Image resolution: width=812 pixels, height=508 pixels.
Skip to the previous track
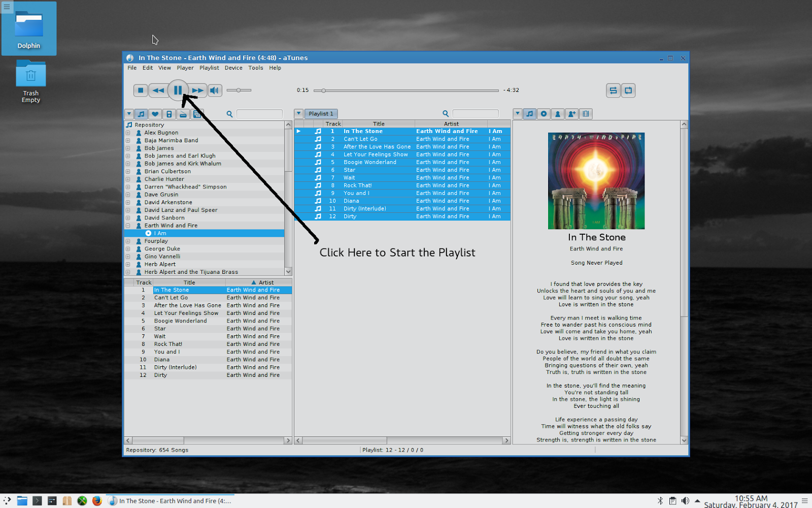pos(158,90)
